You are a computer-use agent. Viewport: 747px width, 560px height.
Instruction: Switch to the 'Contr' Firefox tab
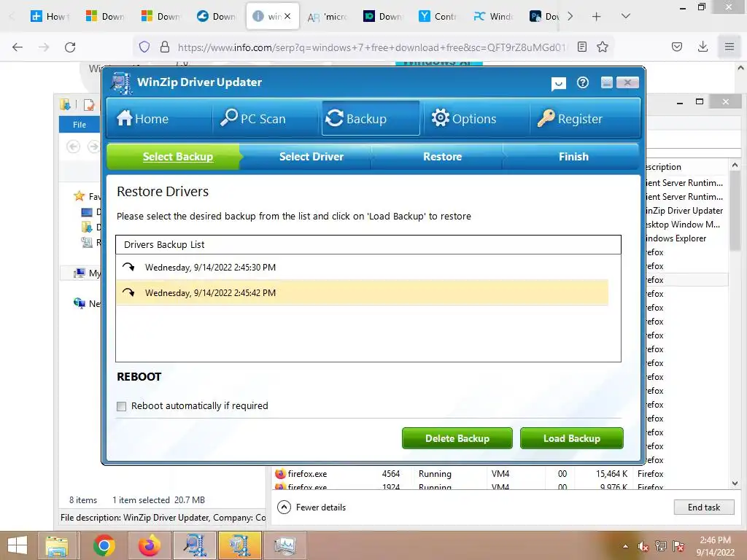point(438,16)
